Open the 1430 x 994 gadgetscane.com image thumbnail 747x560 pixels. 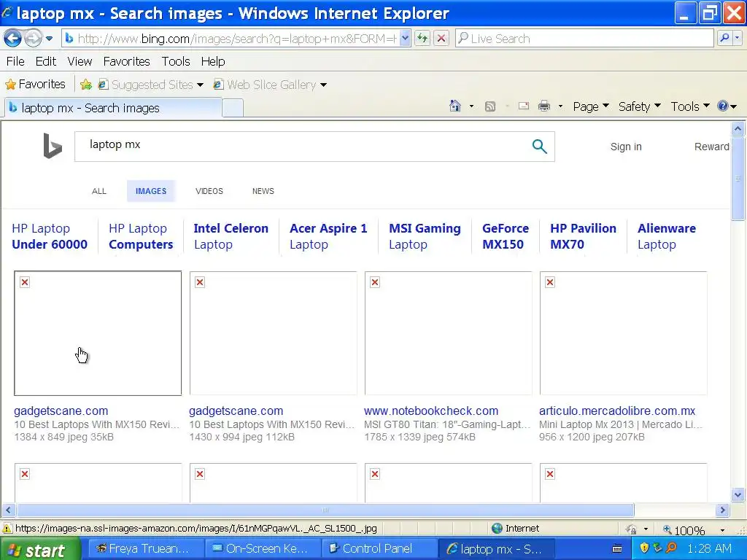pyautogui.click(x=273, y=333)
